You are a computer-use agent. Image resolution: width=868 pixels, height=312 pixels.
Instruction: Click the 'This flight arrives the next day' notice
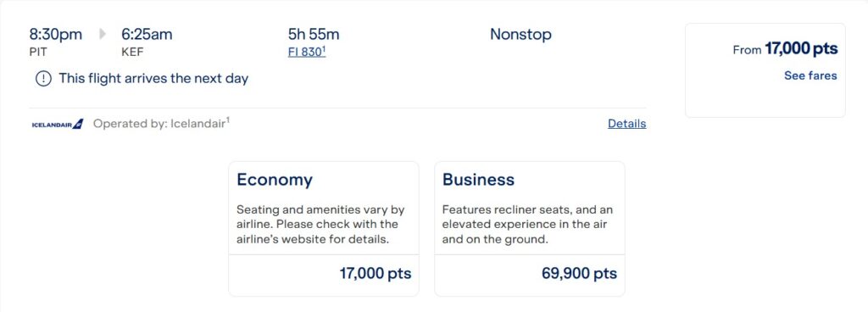point(153,79)
